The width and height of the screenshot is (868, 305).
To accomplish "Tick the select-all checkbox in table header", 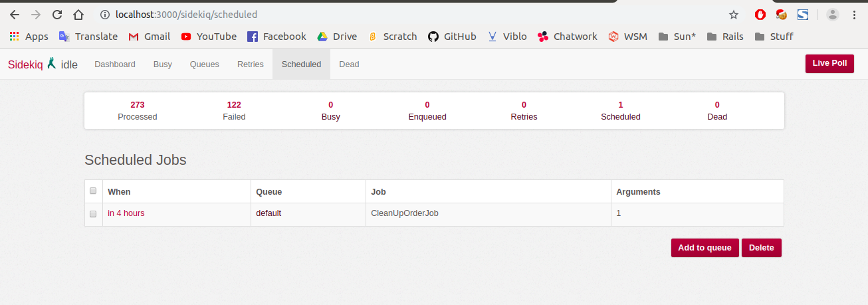I will pos(93,191).
